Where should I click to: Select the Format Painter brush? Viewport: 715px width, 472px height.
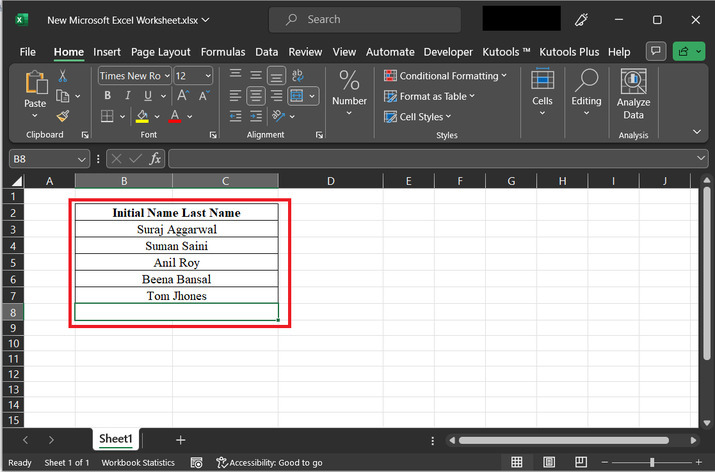pos(63,116)
